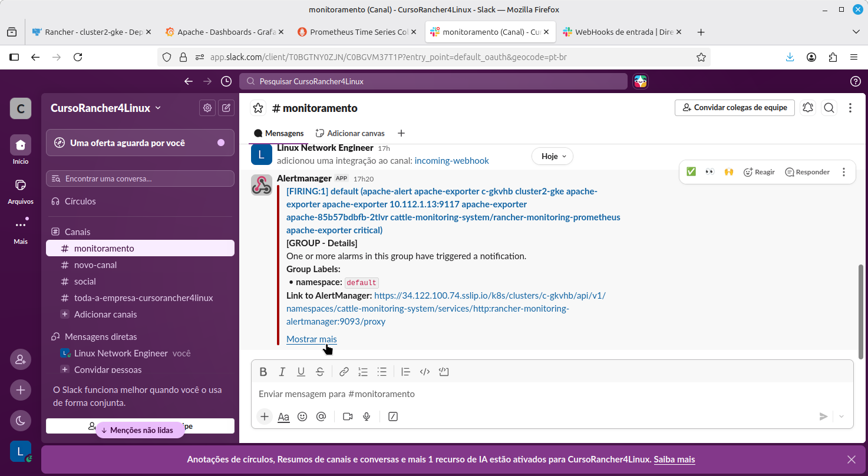Screen dimensions: 868x476
Task: Expand the CursoRancher4Linux workspace menu
Action: pos(106,108)
